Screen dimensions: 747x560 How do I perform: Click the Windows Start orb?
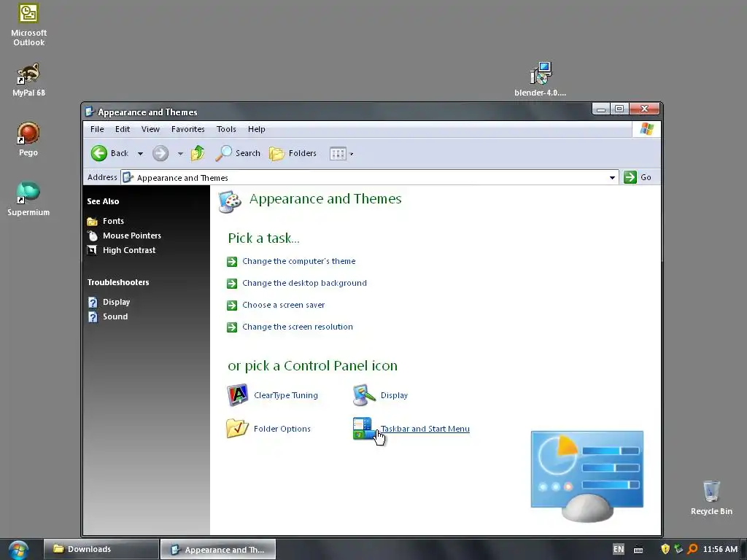coord(18,550)
